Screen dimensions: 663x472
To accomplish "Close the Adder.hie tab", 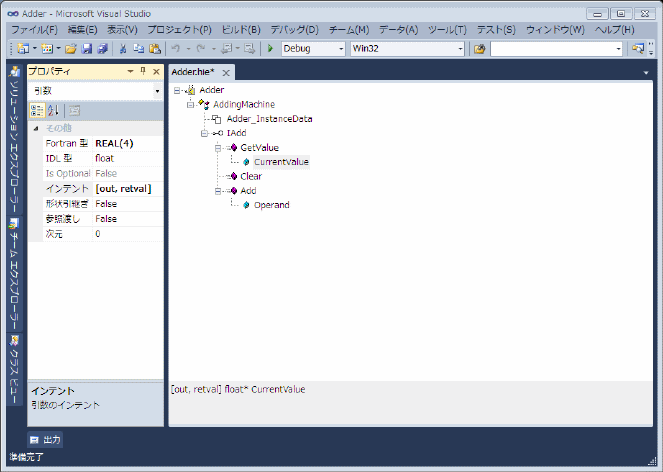I will coord(226,73).
